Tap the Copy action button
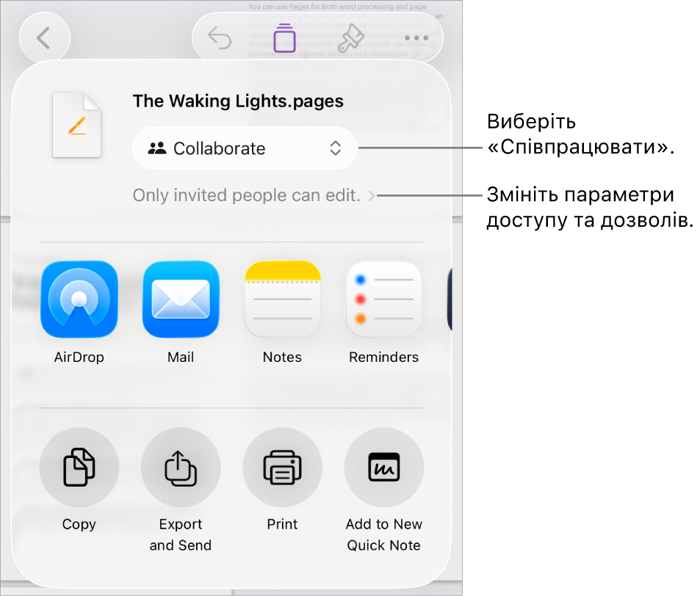Screen dimensions: 700x596 pos(79,467)
